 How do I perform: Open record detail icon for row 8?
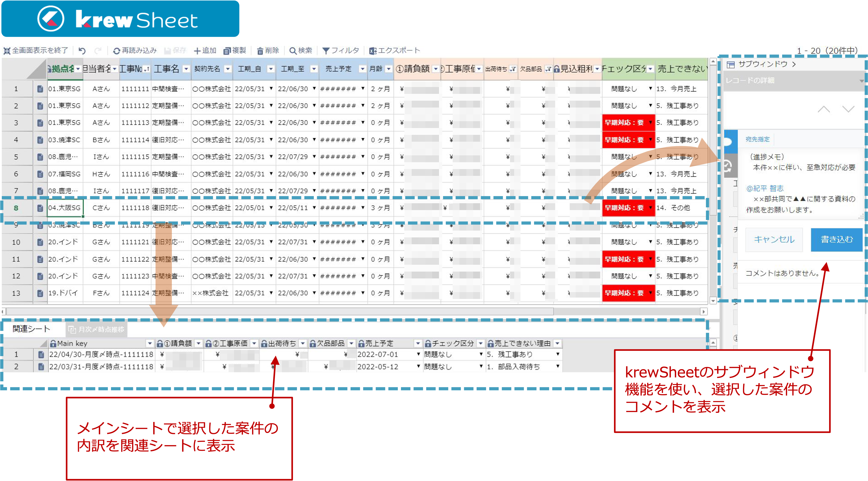click(x=40, y=208)
